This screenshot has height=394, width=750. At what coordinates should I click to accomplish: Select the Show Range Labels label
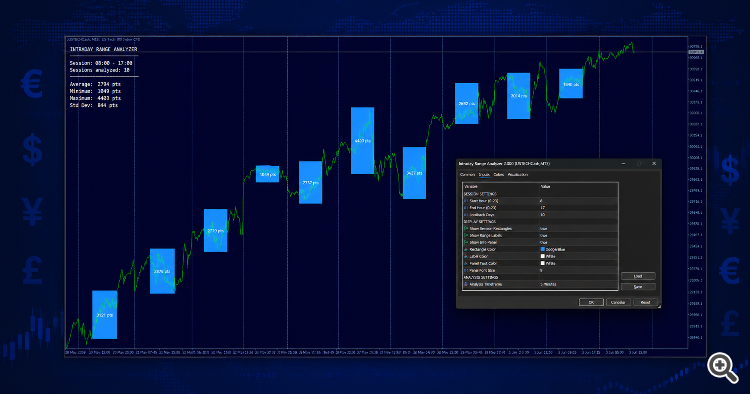click(x=485, y=235)
